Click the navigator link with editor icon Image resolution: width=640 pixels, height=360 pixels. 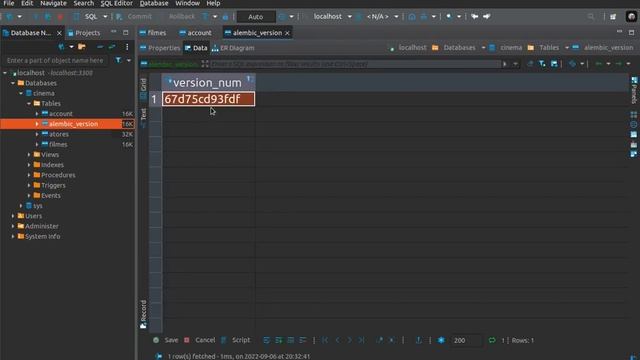pyautogui.click(x=112, y=47)
